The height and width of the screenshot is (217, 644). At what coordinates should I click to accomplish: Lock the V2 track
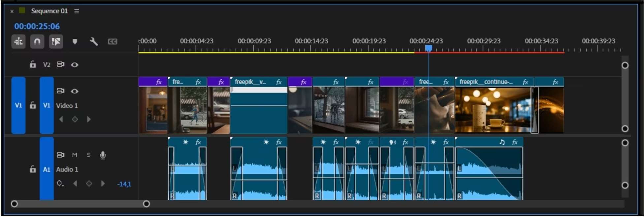click(33, 64)
